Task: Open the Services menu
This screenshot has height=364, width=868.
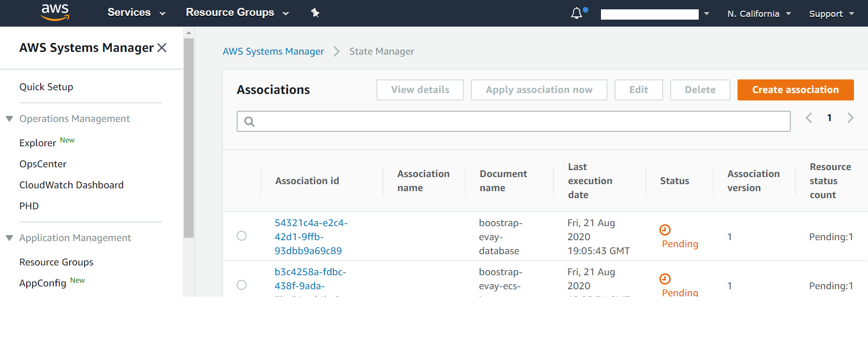Action: click(x=137, y=13)
